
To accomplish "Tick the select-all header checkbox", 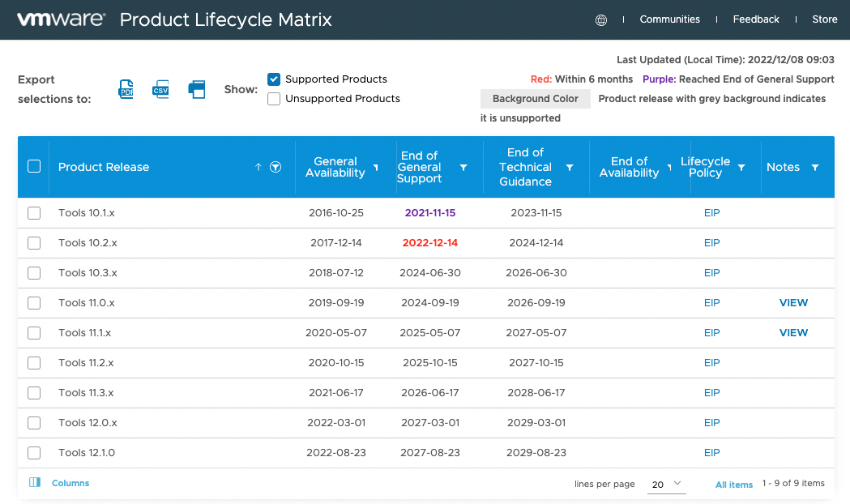I will pyautogui.click(x=34, y=166).
